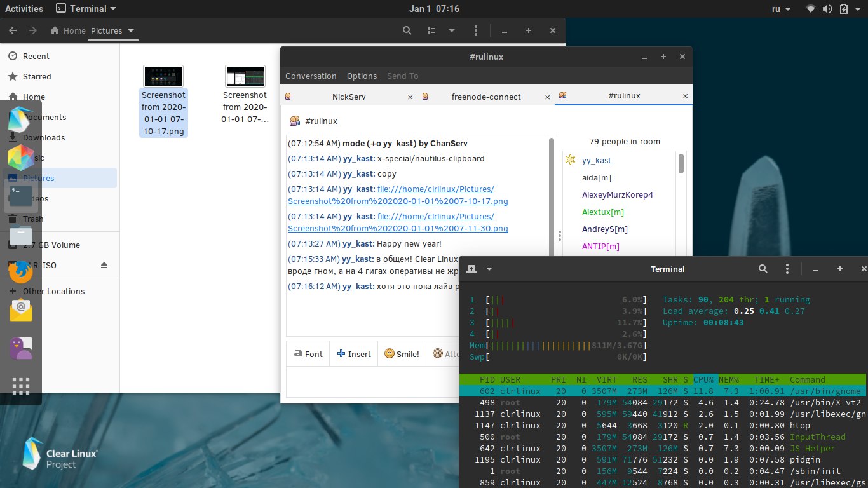Eject the CLR_ISO volume
The height and width of the screenshot is (488, 868).
tap(104, 265)
